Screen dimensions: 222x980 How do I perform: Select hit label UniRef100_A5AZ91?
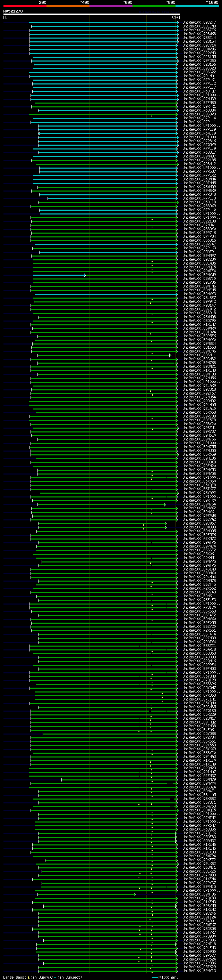(x=199, y=252)
